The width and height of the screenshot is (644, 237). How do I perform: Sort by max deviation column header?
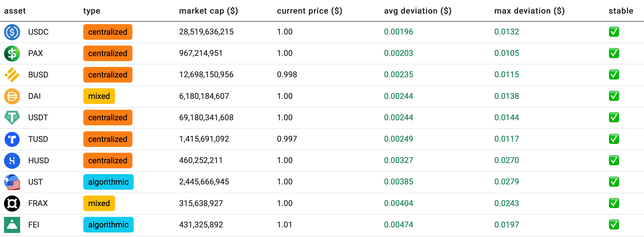[x=529, y=11]
